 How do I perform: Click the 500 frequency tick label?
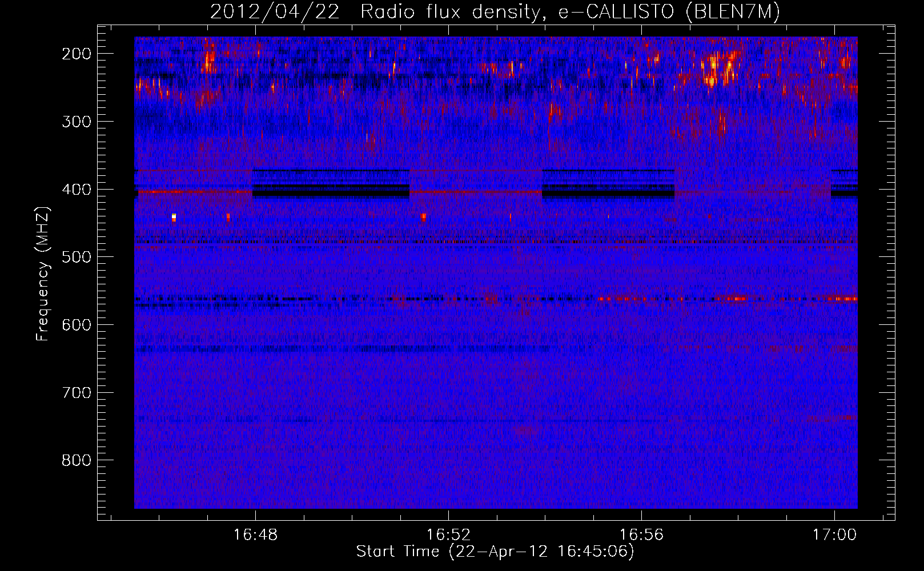click(77, 257)
